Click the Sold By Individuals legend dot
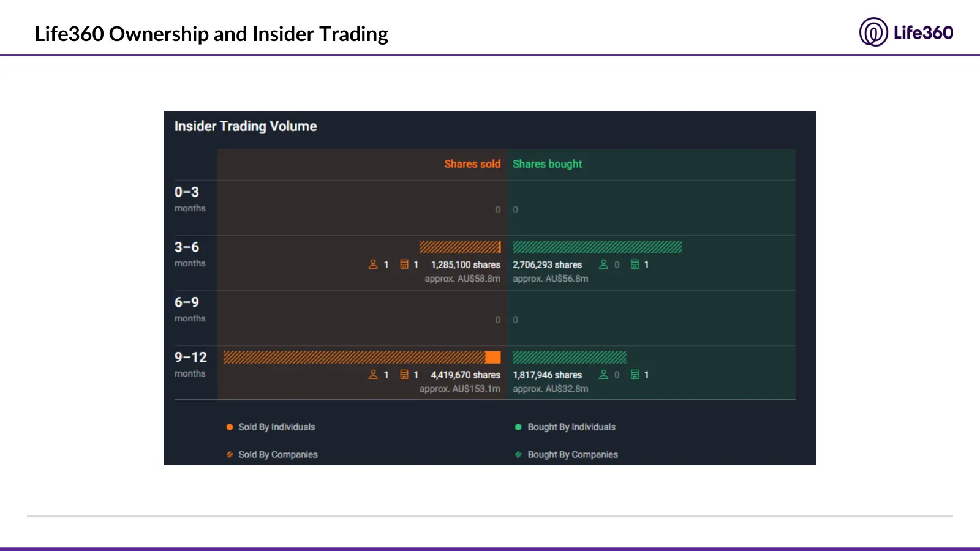Viewport: 980px width, 551px height. click(230, 427)
